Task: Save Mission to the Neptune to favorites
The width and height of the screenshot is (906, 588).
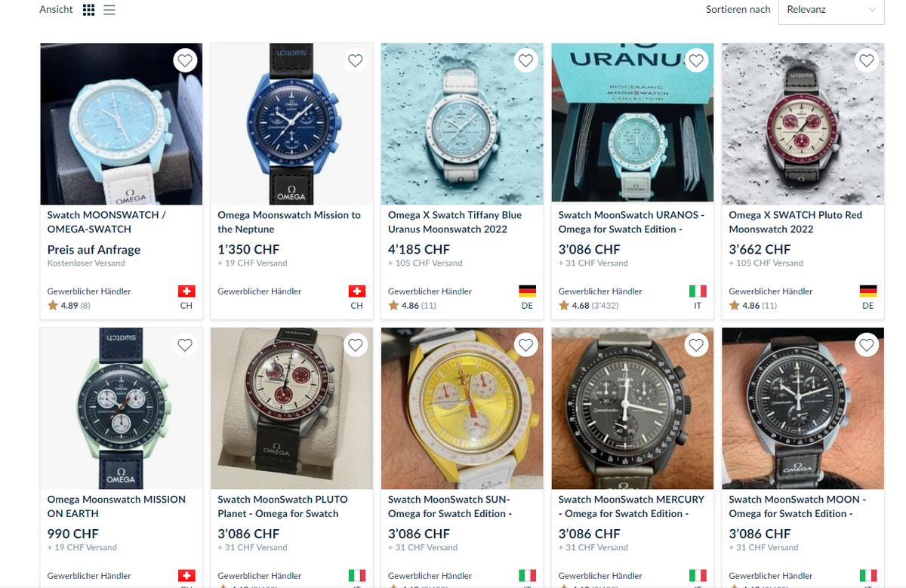Action: 356,60
